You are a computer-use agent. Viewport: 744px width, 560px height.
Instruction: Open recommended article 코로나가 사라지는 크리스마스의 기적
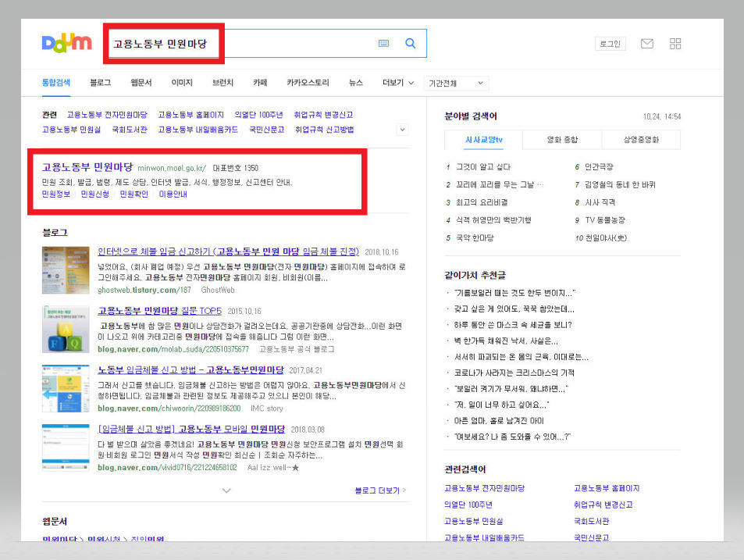[514, 373]
